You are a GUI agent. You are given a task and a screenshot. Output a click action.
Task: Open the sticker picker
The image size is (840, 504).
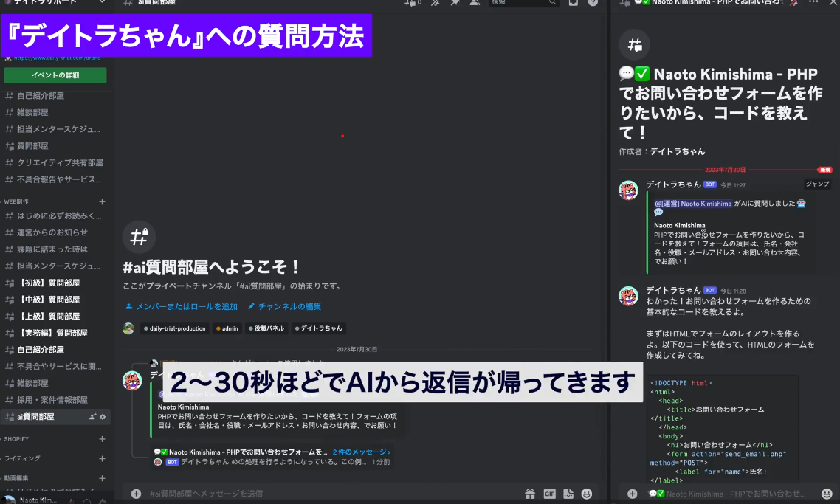[x=568, y=494]
